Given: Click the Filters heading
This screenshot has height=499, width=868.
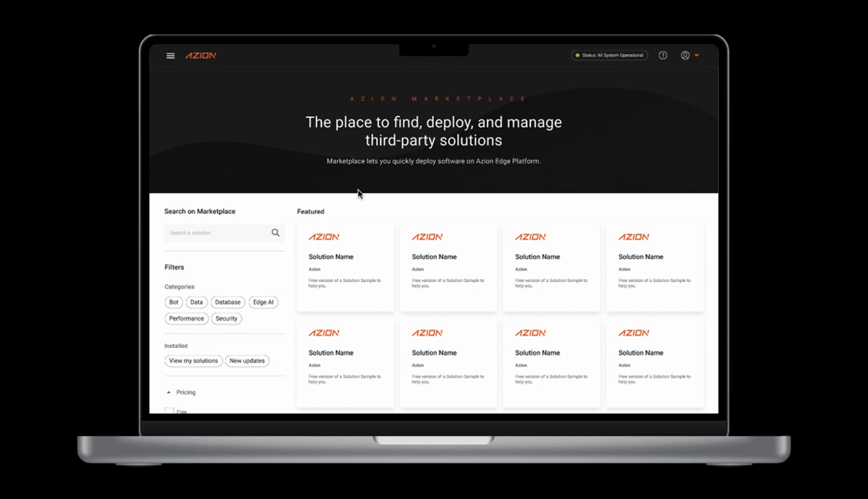Looking at the screenshot, I should click(x=174, y=268).
